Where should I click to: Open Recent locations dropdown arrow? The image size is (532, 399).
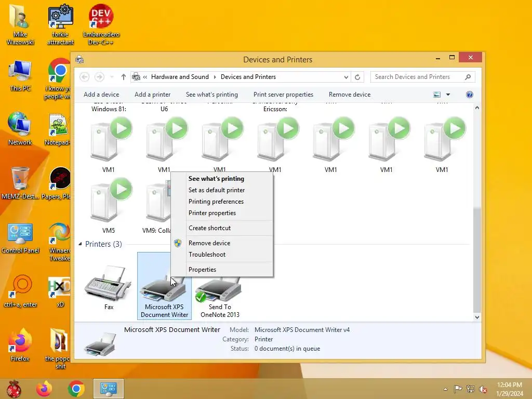coord(112,77)
